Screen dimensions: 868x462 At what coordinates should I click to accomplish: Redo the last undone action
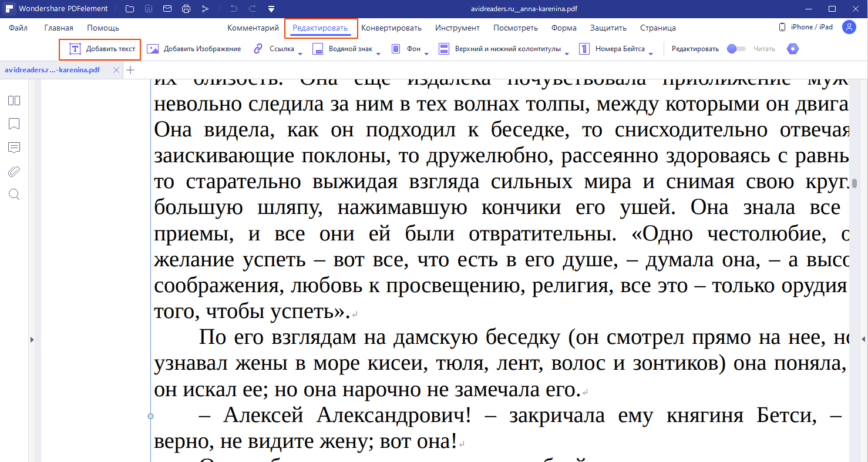pos(253,9)
